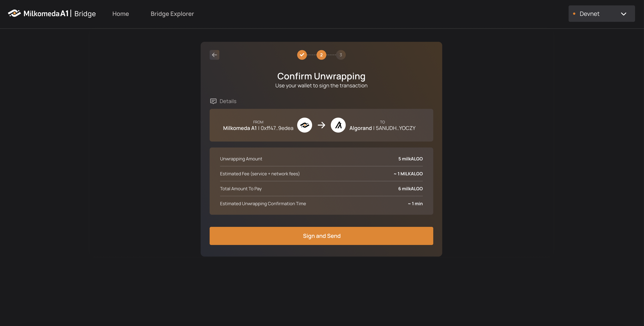644x326 pixels.
Task: Click Estimated Unwrapping Confirmation Time label
Action: 263,204
